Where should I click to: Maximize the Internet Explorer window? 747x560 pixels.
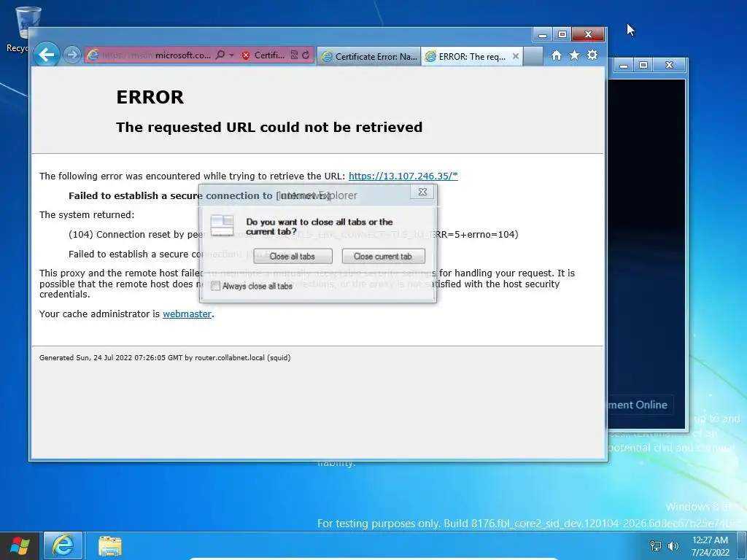[x=562, y=34]
